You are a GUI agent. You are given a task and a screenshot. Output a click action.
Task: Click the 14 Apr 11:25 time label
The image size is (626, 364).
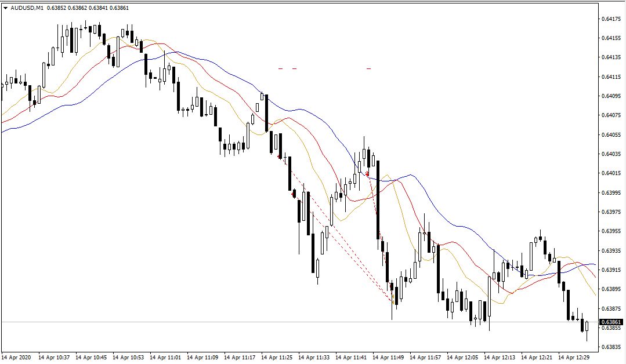tap(277, 357)
